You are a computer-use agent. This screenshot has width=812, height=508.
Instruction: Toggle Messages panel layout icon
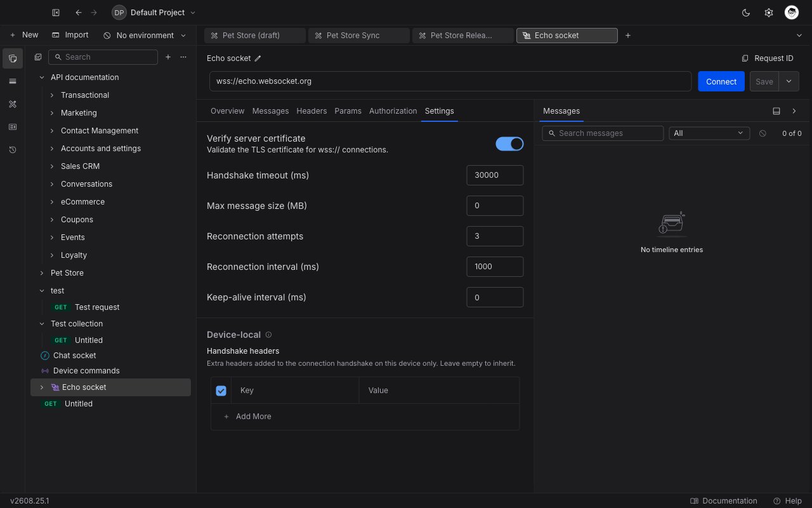click(776, 111)
